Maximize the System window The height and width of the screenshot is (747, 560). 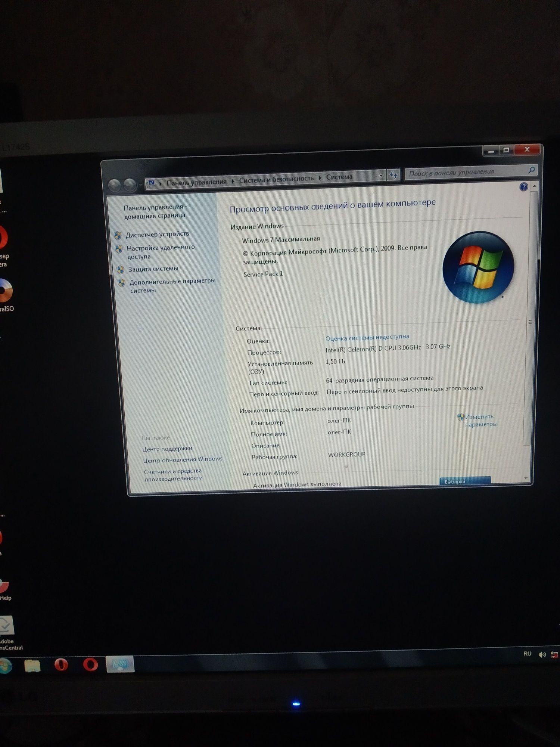click(507, 150)
